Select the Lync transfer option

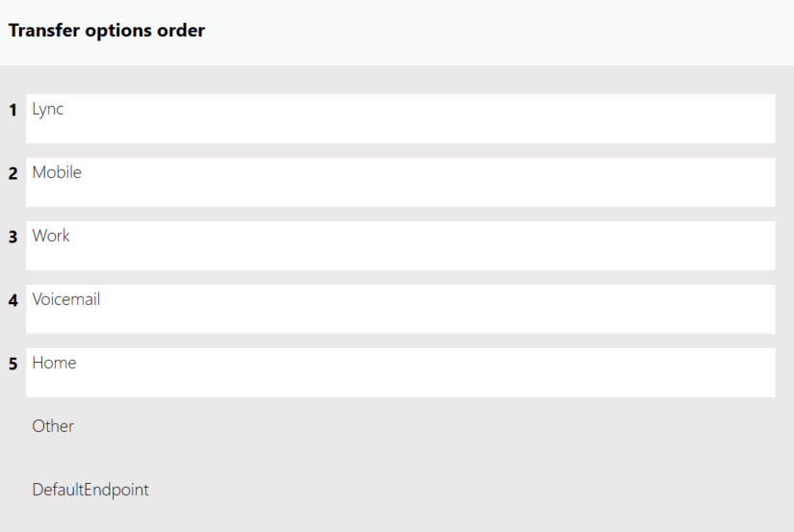[400, 118]
